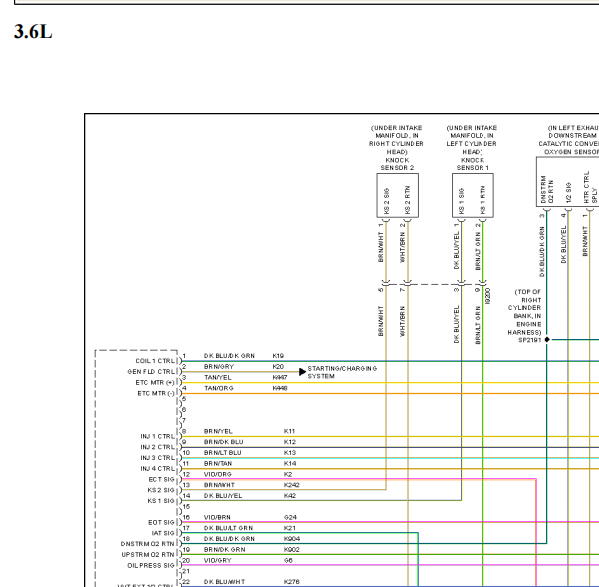The image size is (599, 587).
Task: Click the ECT SIG pin label
Action: click(x=161, y=479)
